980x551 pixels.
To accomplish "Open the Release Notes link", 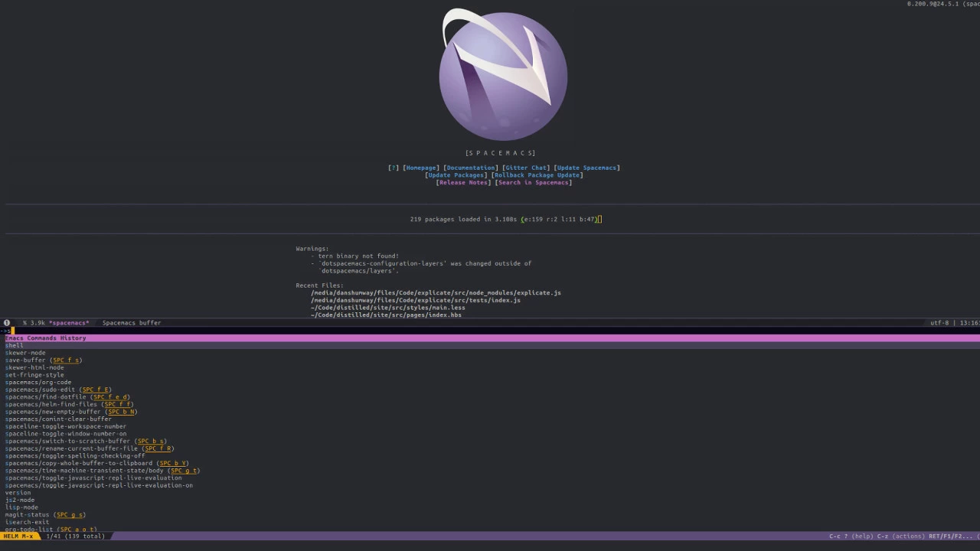I will tap(463, 183).
